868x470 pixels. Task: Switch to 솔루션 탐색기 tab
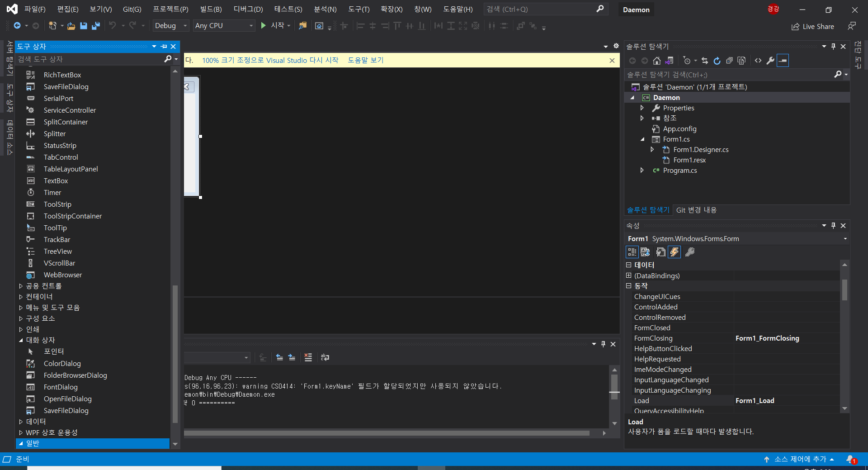click(x=648, y=210)
